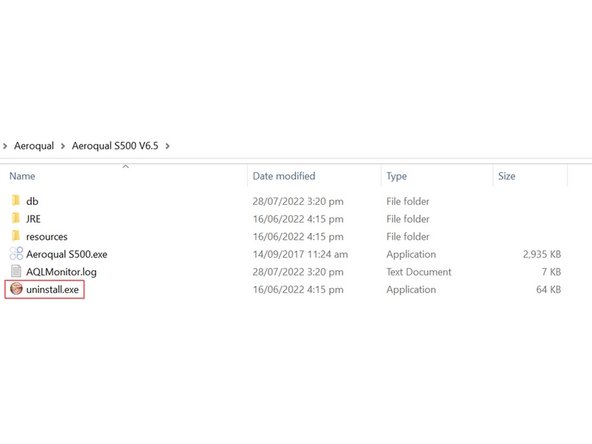Screen dimensions: 592x444
Task: Select the JRE folder icon
Action: [15, 218]
